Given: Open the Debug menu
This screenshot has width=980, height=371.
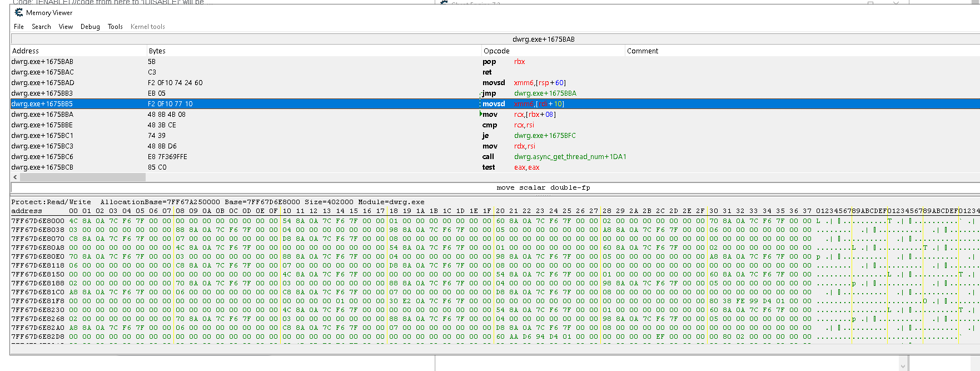Looking at the screenshot, I should tap(90, 27).
